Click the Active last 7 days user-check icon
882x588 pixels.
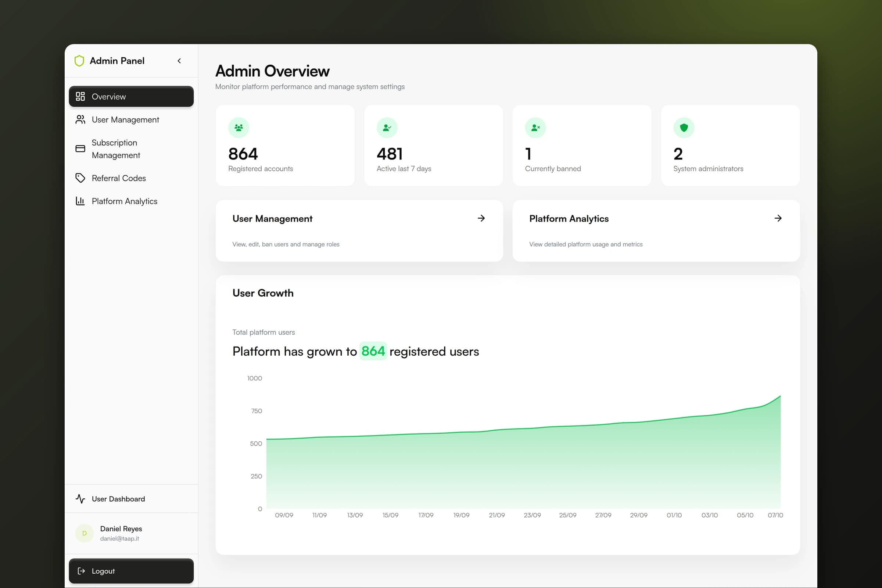point(387,128)
